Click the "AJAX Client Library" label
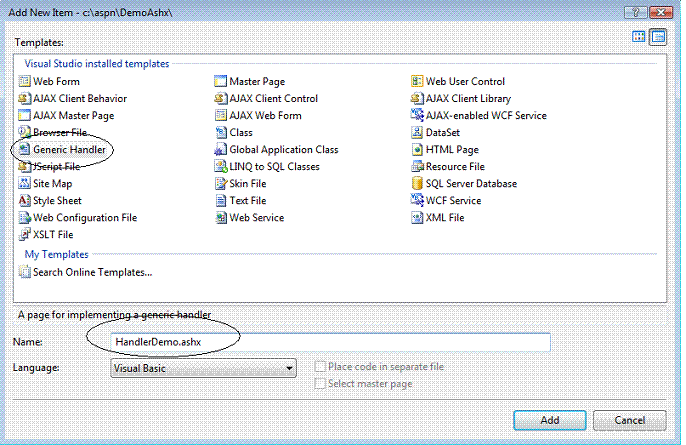 click(468, 98)
